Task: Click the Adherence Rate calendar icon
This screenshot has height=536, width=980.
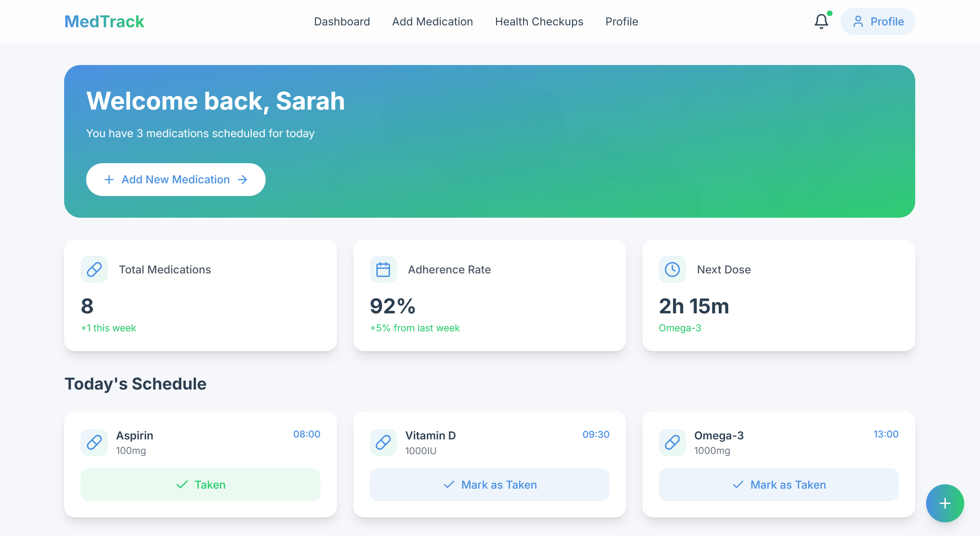Action: (x=383, y=269)
